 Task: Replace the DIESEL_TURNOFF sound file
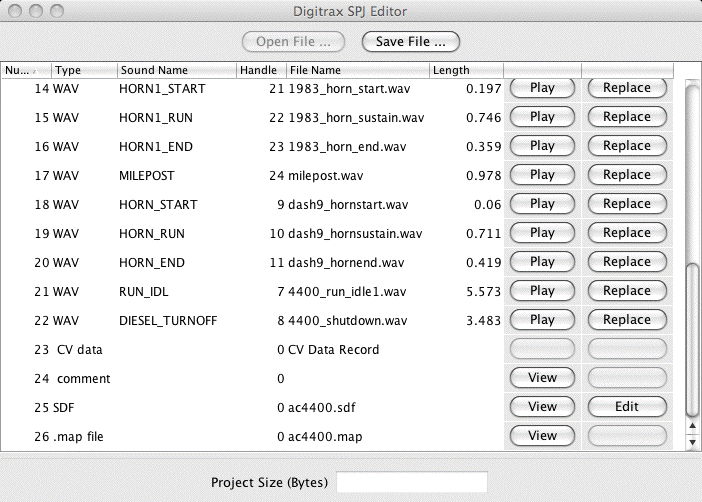click(627, 320)
